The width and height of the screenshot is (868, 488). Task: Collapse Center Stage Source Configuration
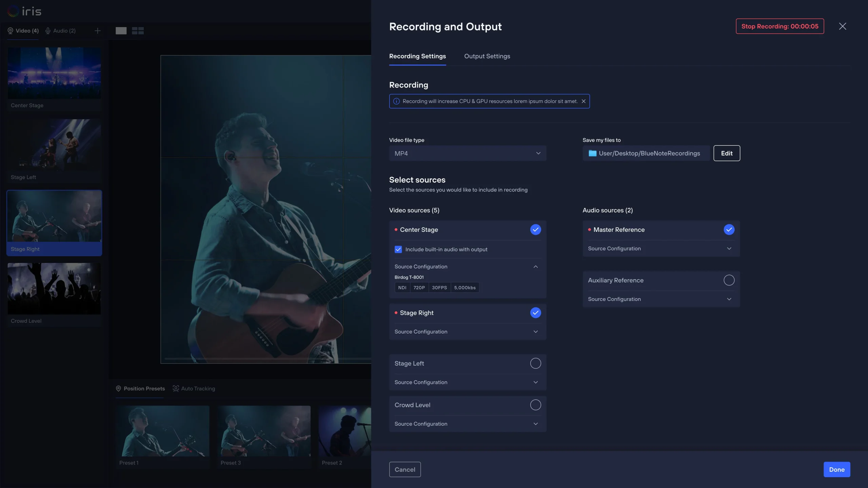pyautogui.click(x=535, y=267)
